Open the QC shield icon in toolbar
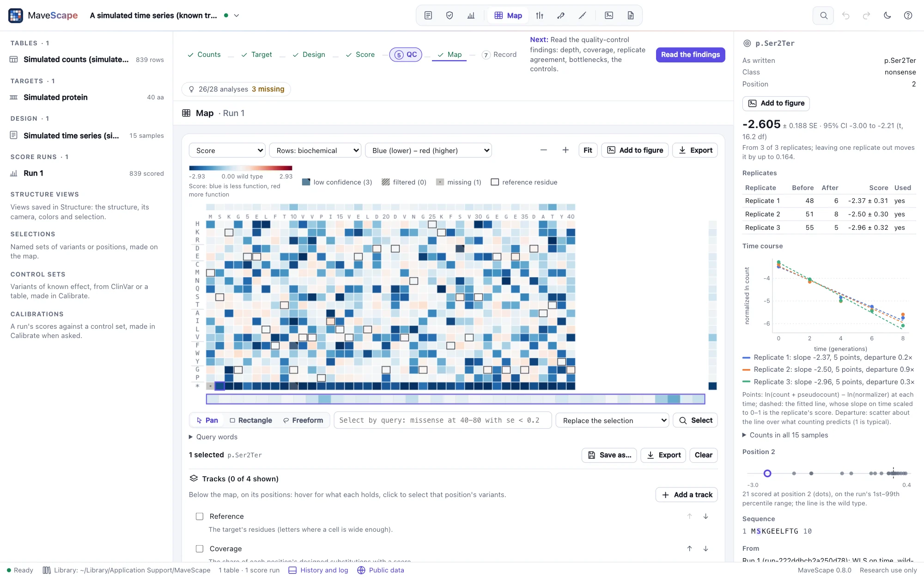 point(450,15)
